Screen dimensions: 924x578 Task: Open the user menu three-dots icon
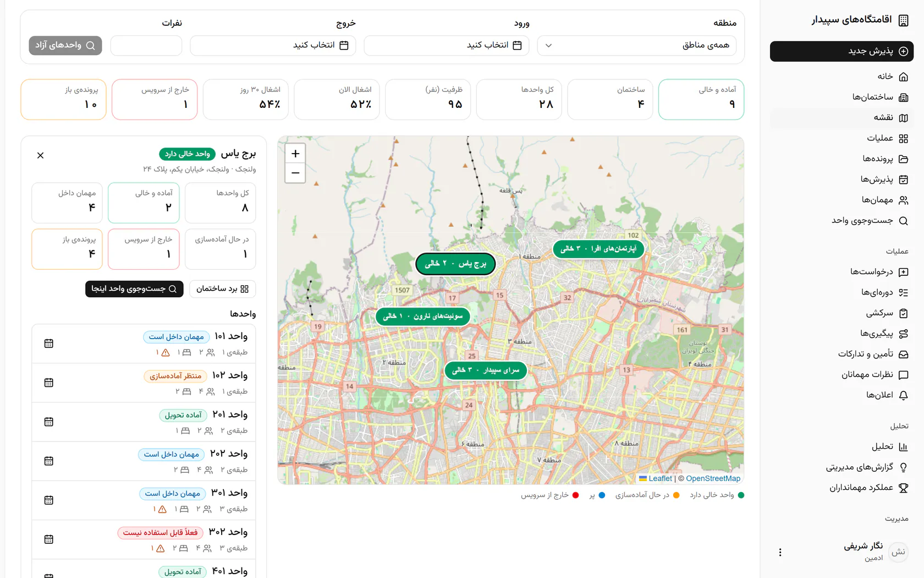click(780, 552)
